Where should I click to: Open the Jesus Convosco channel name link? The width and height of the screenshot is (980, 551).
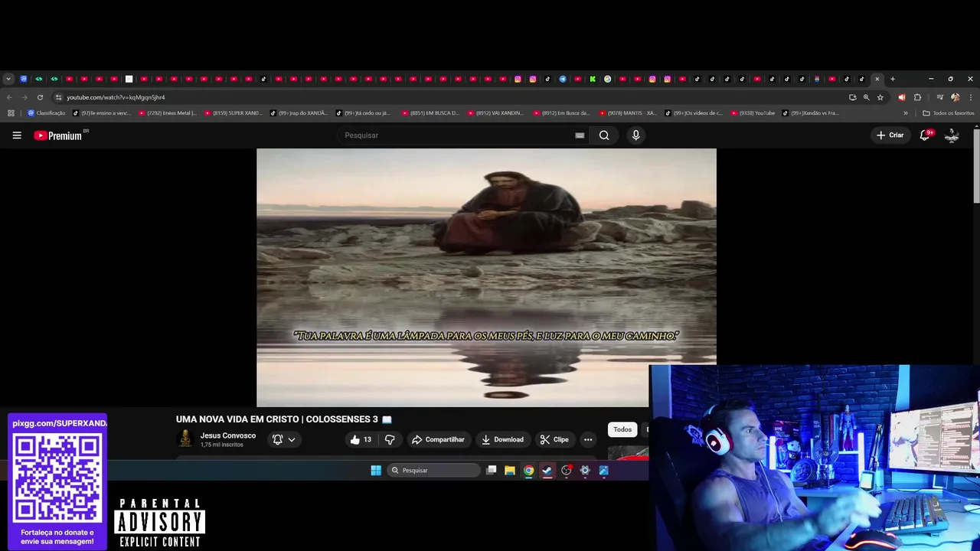point(228,435)
